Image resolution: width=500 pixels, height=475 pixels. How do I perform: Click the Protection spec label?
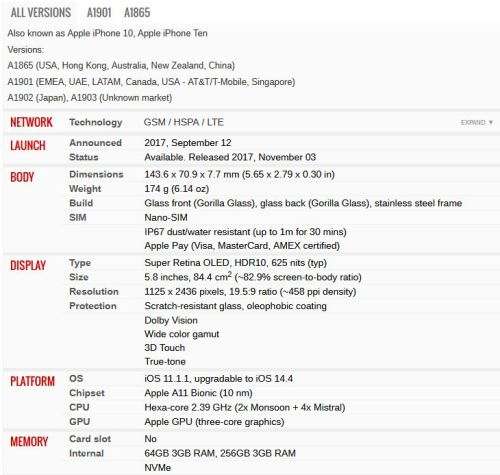(93, 306)
